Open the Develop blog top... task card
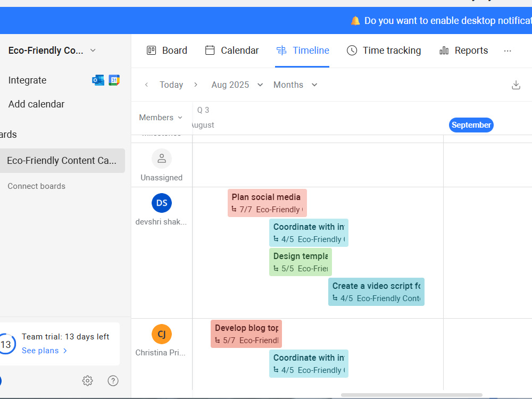 point(246,334)
